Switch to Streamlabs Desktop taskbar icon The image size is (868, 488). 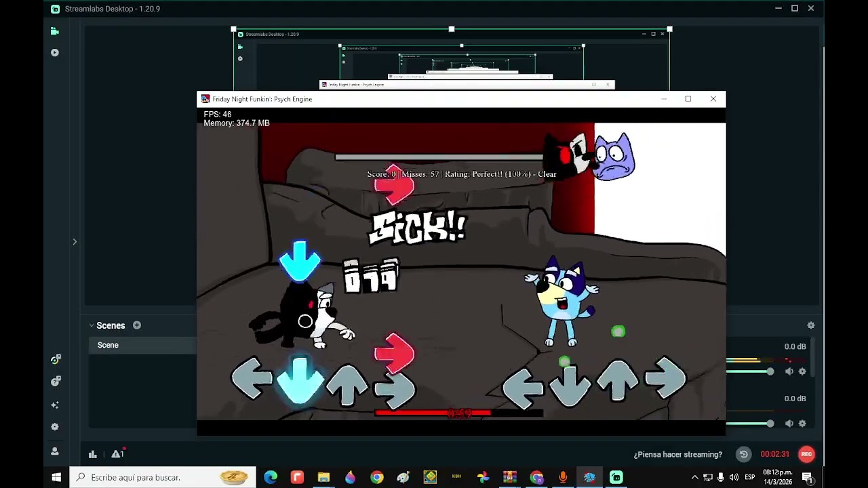point(616,477)
